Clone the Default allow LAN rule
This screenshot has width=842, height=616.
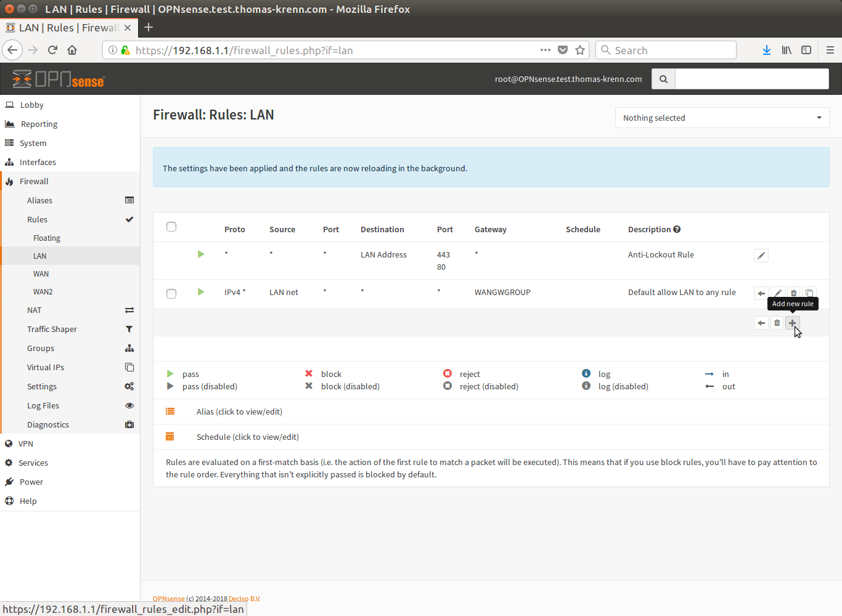click(x=809, y=293)
